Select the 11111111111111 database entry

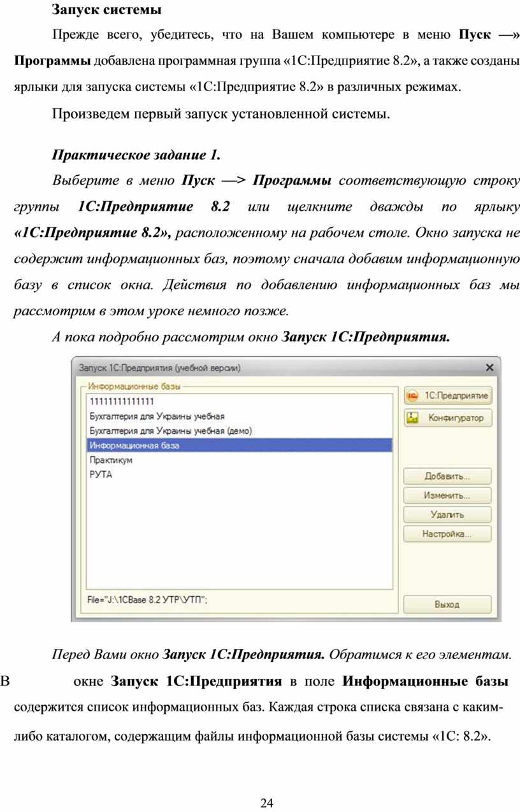tap(239, 401)
